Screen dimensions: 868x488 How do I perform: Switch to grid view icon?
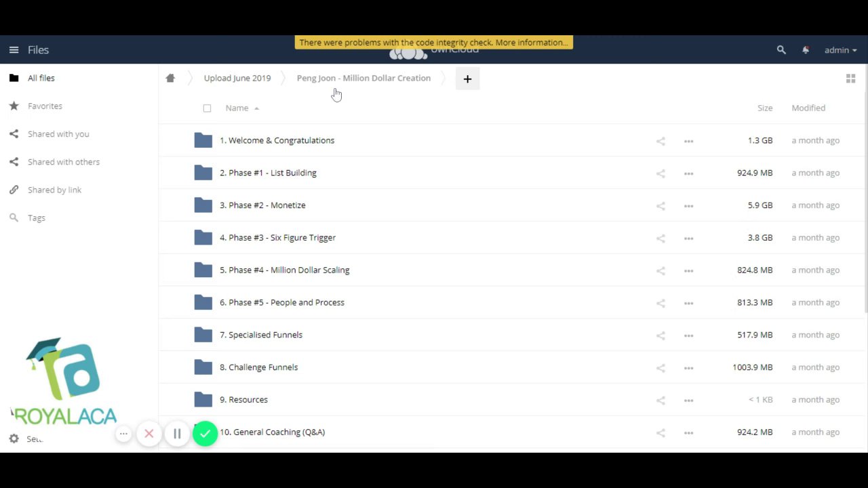coord(850,79)
